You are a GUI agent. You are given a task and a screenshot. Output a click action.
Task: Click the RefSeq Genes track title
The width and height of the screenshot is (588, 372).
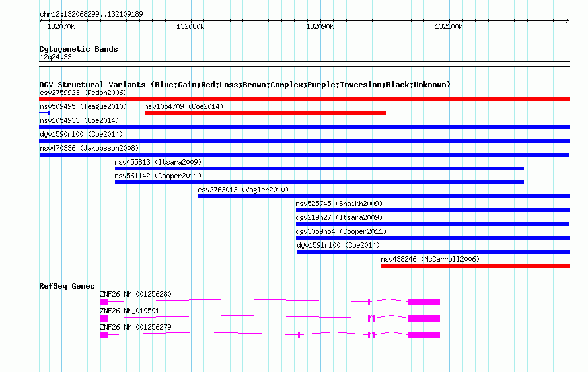[67, 286]
